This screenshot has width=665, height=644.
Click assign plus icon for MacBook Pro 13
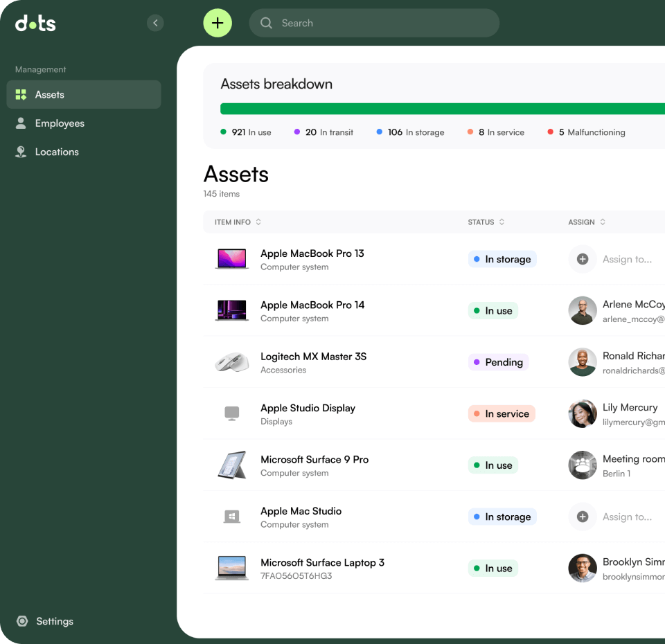583,259
